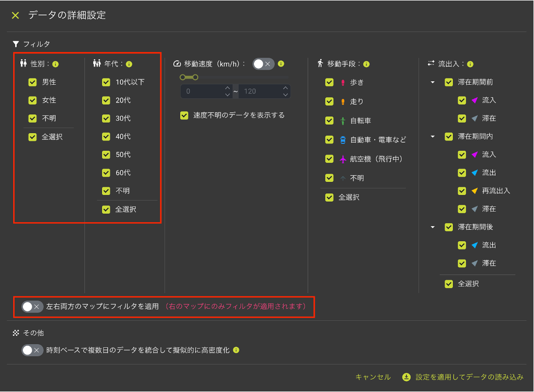Collapse the 滞在期間内 tree group
Screen dimensions: 534x392
pyautogui.click(x=433, y=137)
